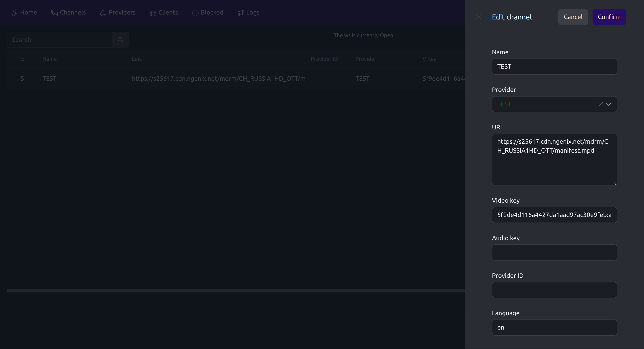
Task: Click the Provider ID label in the form
Action: 508,275
